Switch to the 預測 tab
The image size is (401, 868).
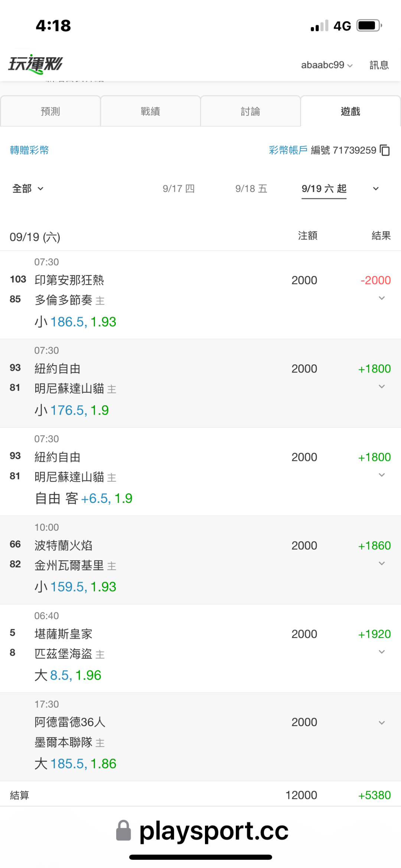click(50, 111)
